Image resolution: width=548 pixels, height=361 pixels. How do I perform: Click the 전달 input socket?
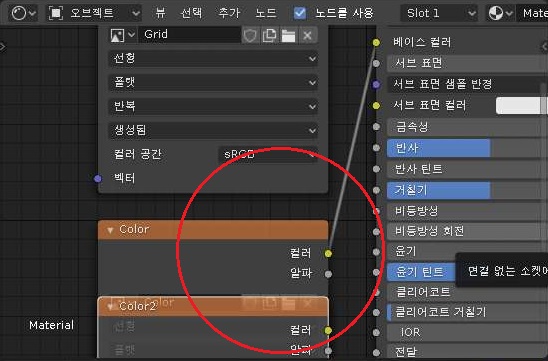(x=376, y=353)
